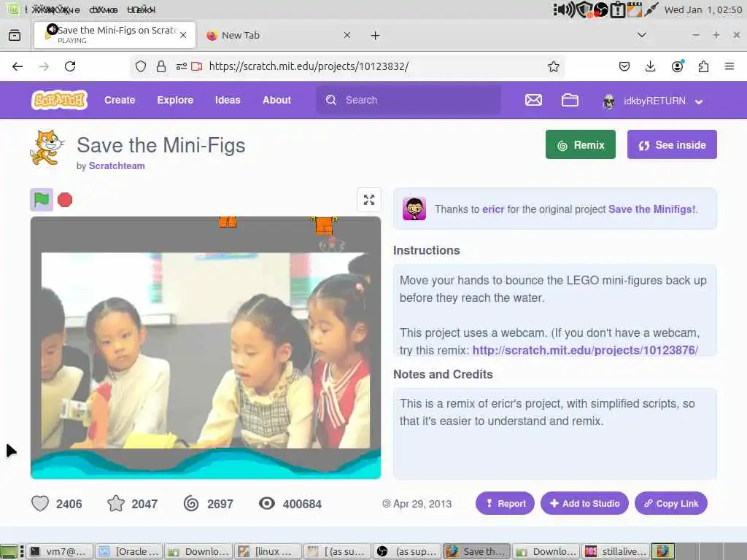
Task: Reload the current page
Action: click(70, 66)
